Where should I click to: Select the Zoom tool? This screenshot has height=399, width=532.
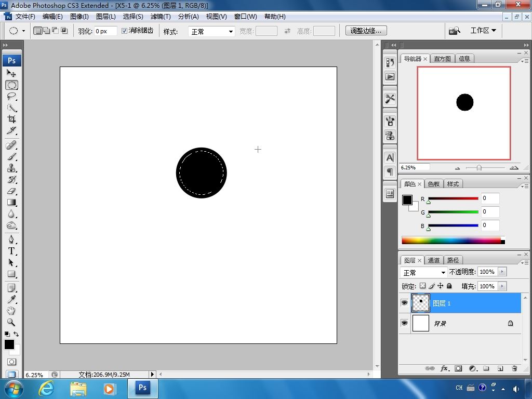click(11, 322)
